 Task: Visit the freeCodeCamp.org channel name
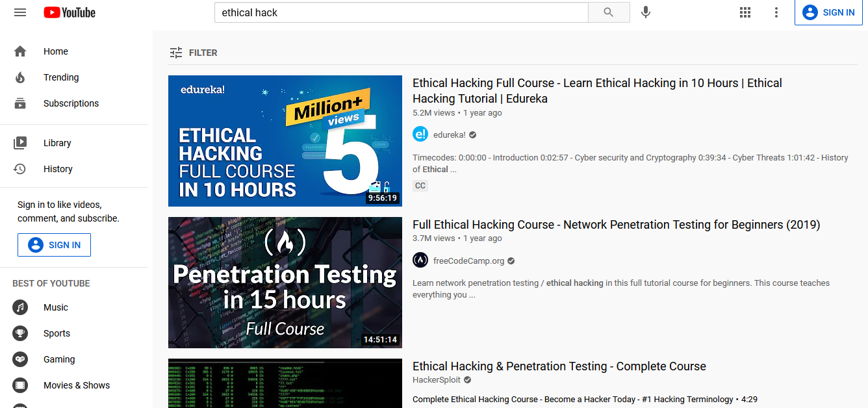tap(469, 261)
